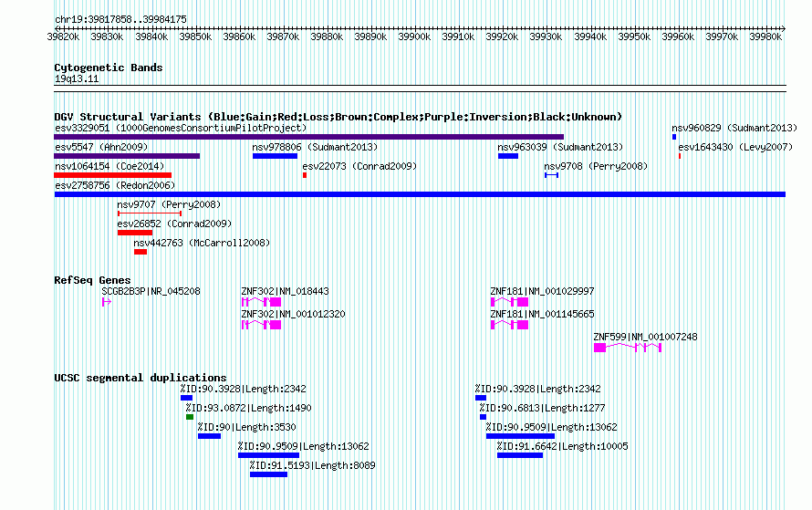This screenshot has width=812, height=510.
Task: Click the nsv9708 (Perry2008) blue interval glyph
Action: [x=551, y=175]
